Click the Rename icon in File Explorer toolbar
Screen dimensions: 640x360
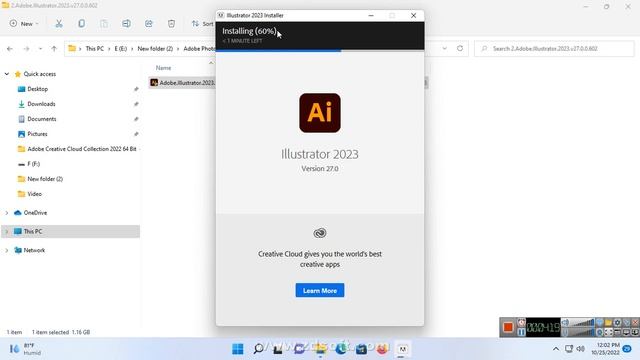click(x=127, y=24)
